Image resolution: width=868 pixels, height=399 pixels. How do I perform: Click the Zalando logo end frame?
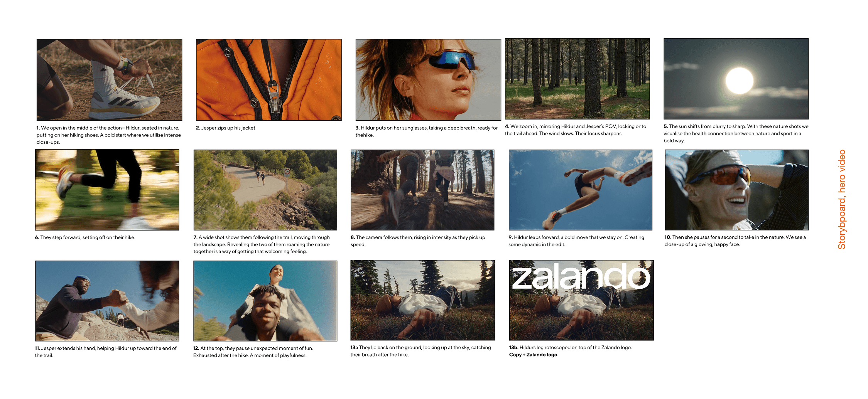click(x=581, y=300)
